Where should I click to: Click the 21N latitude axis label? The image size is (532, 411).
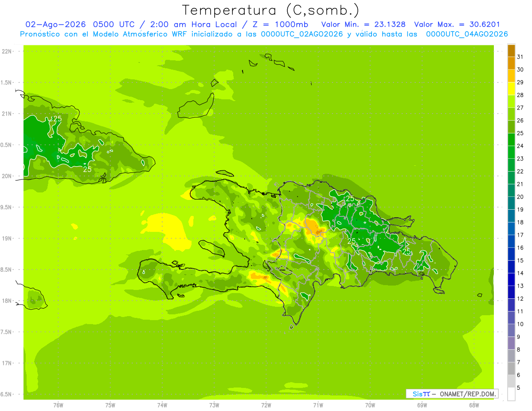(x=7, y=114)
